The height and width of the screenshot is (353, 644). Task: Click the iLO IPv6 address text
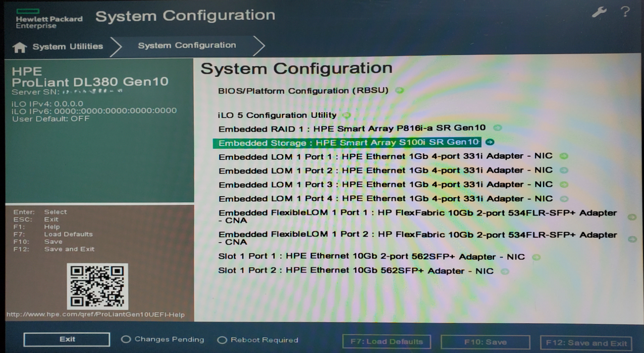click(94, 110)
